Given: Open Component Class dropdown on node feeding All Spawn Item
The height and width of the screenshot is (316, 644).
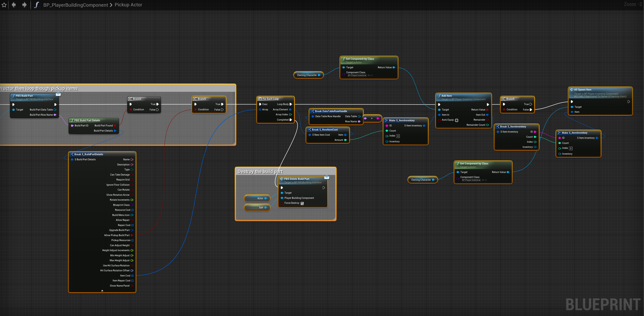Looking at the screenshot, I should click(471, 180).
